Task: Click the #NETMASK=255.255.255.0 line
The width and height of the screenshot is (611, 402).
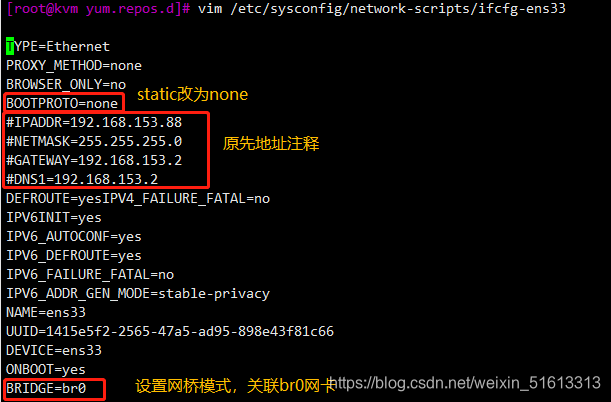Action: [x=94, y=141]
